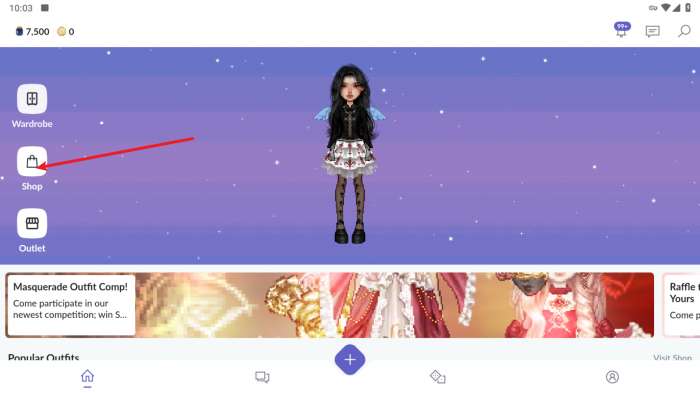Open the profile tab

pyautogui.click(x=612, y=377)
